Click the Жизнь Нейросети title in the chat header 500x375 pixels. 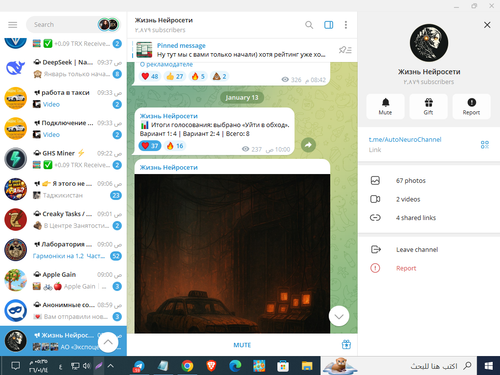(x=164, y=20)
